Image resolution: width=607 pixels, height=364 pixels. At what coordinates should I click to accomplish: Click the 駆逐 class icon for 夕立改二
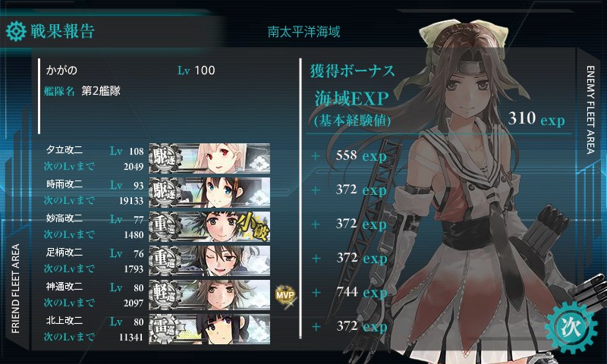pos(164,158)
